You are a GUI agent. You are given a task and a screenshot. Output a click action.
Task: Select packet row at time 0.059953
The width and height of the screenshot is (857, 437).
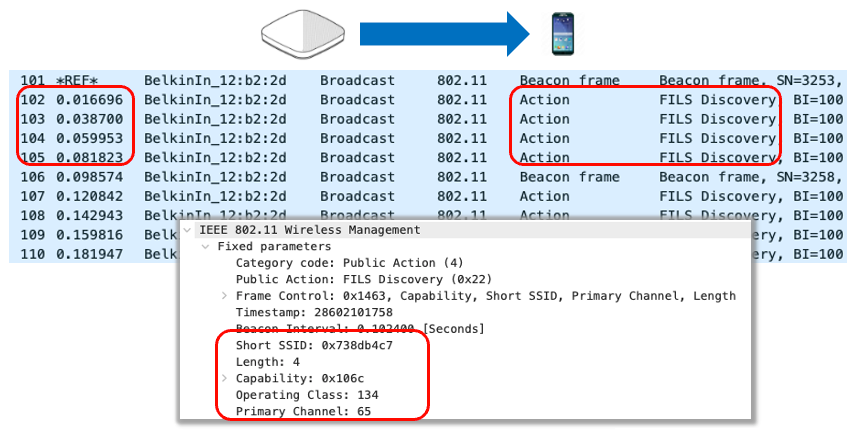tap(428, 138)
